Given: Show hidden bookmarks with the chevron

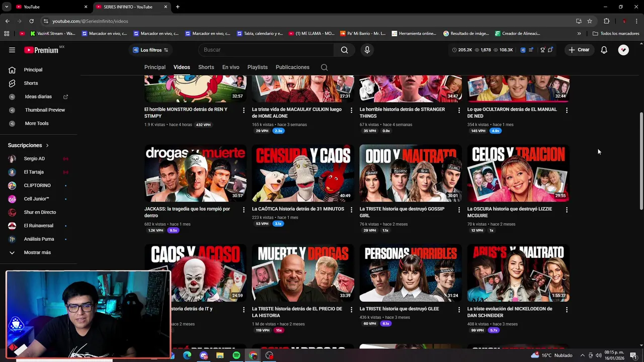Looking at the screenshot, I should (x=579, y=34).
